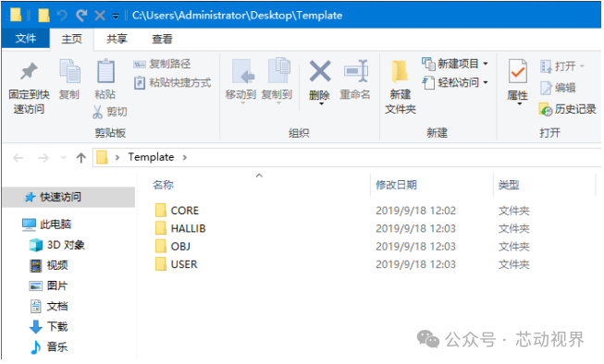The height and width of the screenshot is (364, 604).
Task: Open the Quick Access Toolbar customize arrow
Action: pyautogui.click(x=116, y=16)
